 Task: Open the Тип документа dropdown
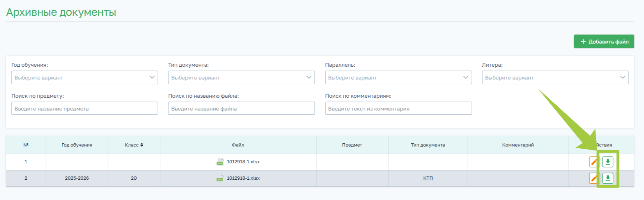click(x=241, y=77)
